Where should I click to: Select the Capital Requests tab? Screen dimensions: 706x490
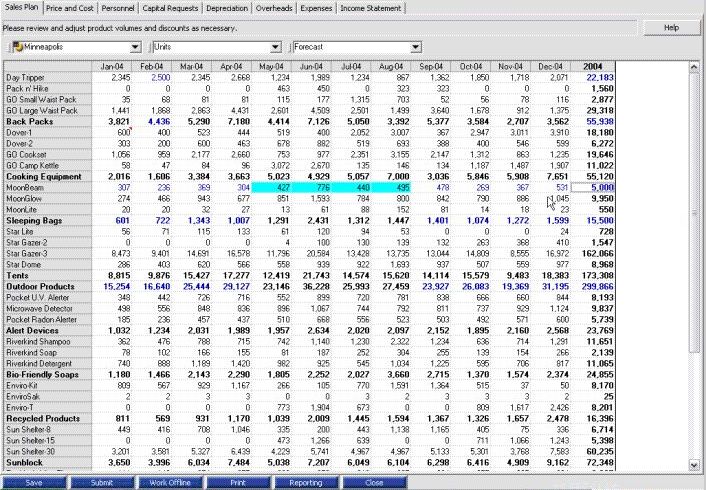pos(170,8)
